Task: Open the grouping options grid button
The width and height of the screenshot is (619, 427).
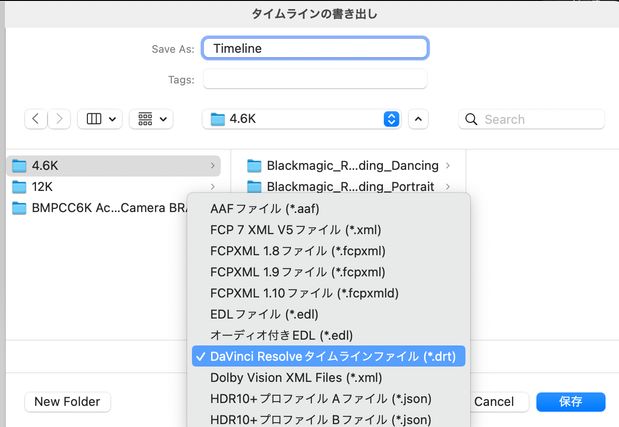Action: 152,119
